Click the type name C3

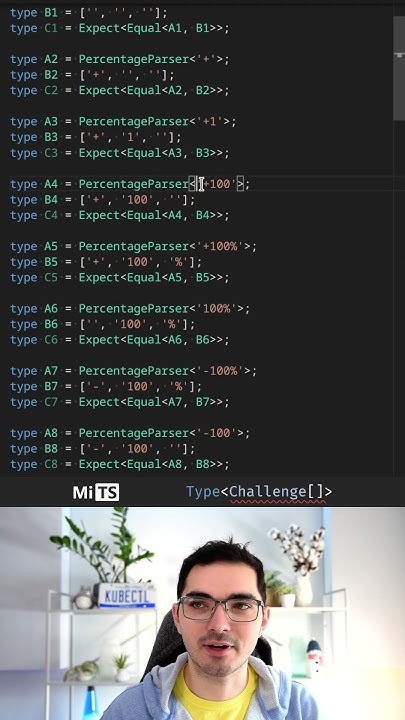(51, 153)
